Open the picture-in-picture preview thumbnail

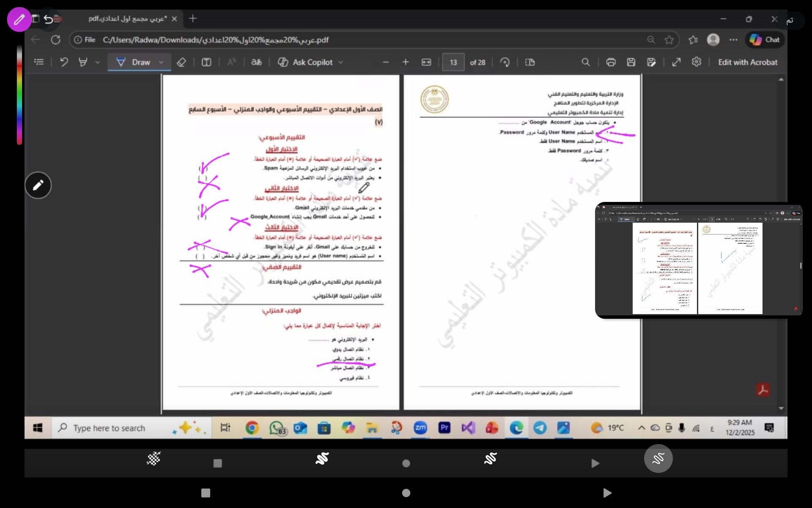pyautogui.click(x=699, y=260)
